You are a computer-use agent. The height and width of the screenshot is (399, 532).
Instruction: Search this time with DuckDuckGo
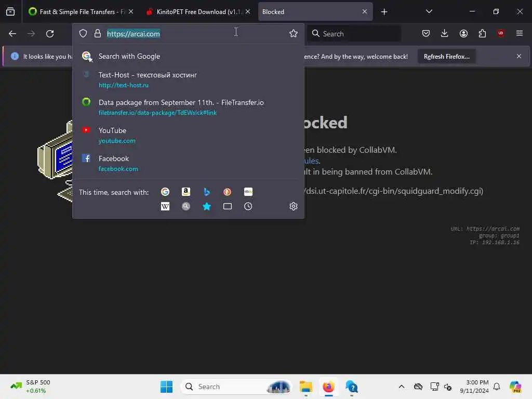pos(228,192)
